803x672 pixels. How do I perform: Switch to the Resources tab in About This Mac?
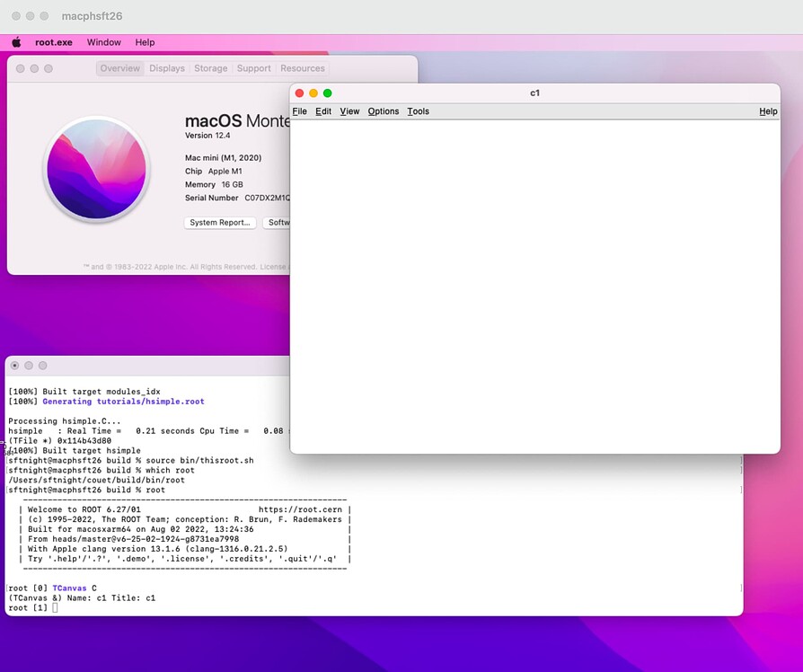tap(302, 68)
